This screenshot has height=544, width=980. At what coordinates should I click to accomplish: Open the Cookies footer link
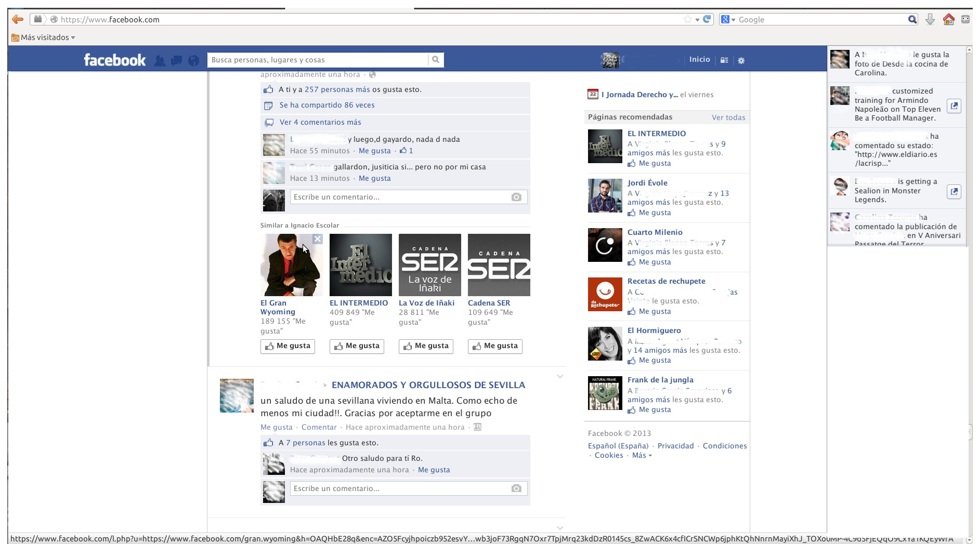click(609, 455)
